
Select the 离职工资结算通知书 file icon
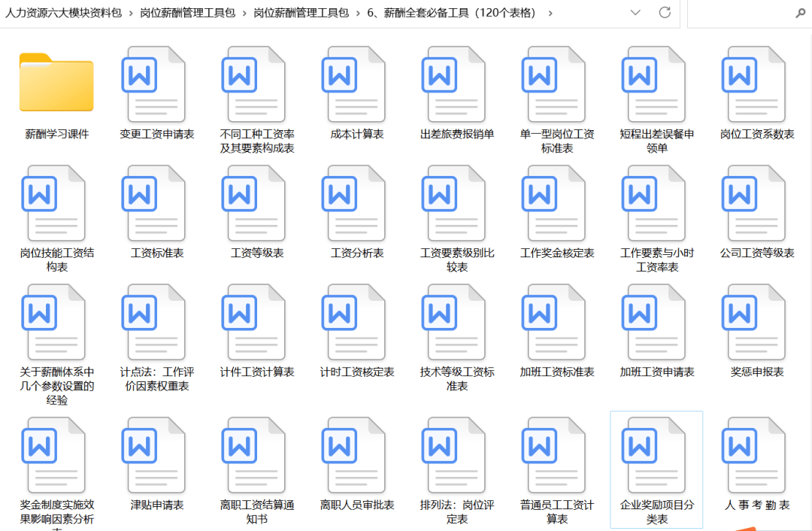point(253,455)
